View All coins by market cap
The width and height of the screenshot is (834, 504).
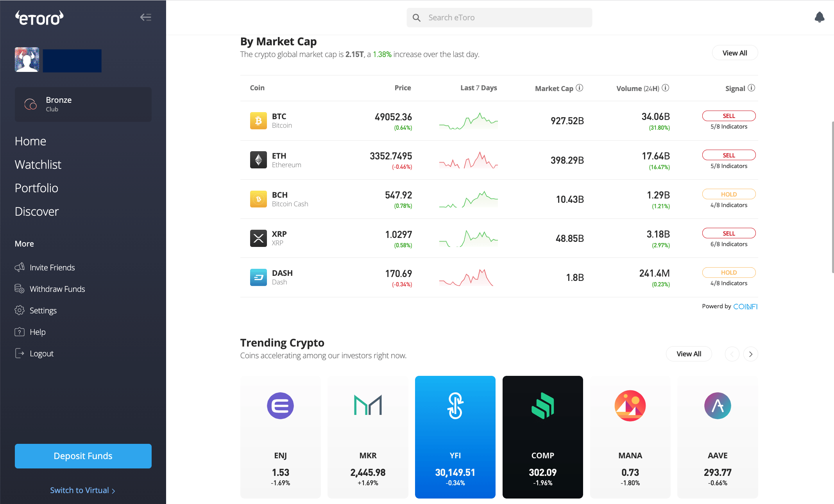pyautogui.click(x=734, y=53)
